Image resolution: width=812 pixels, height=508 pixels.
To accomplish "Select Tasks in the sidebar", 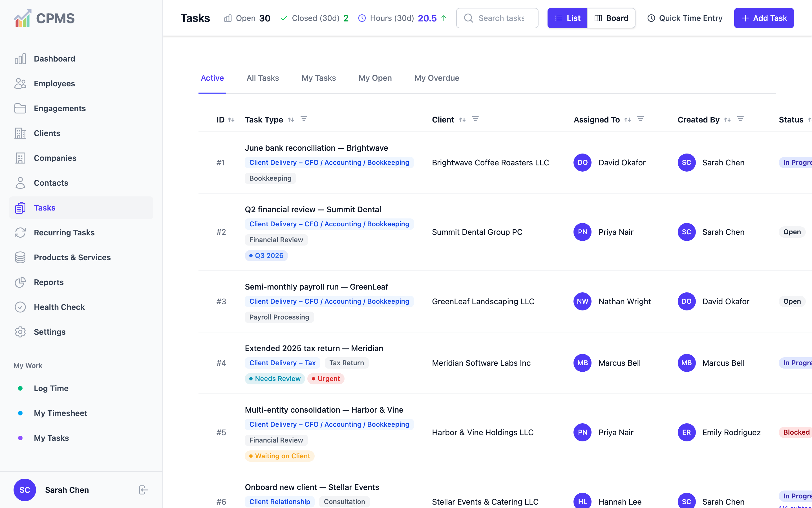I will coord(81,208).
